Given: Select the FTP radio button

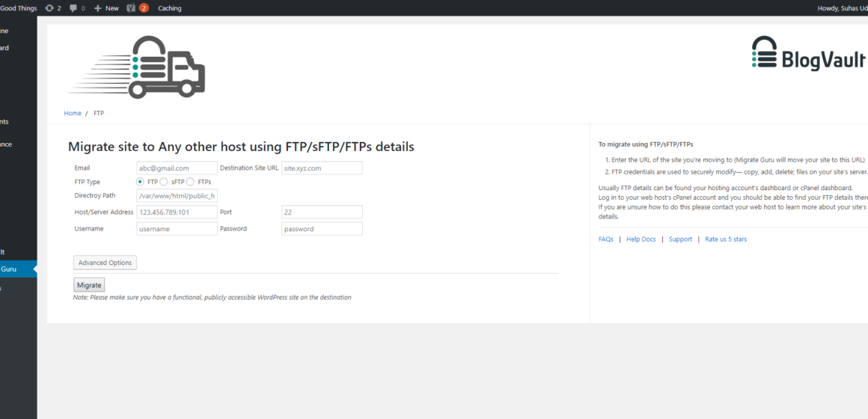Looking at the screenshot, I should tap(141, 182).
